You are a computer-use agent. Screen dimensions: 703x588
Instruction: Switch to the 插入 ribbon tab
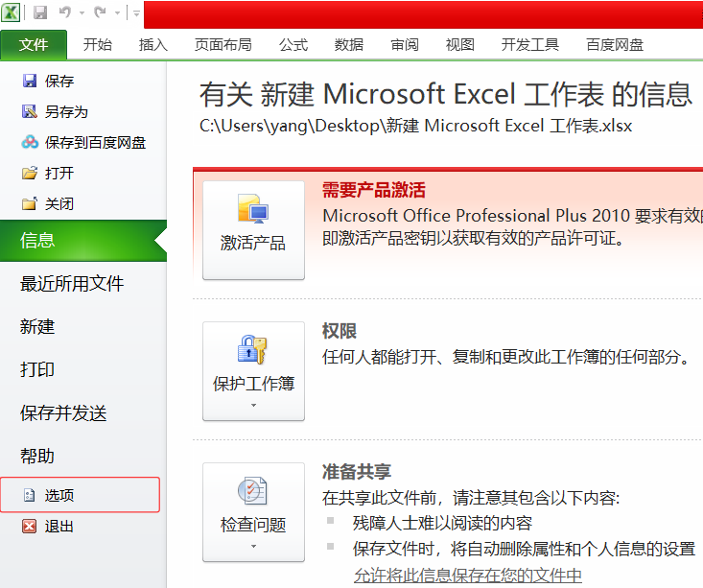[152, 44]
